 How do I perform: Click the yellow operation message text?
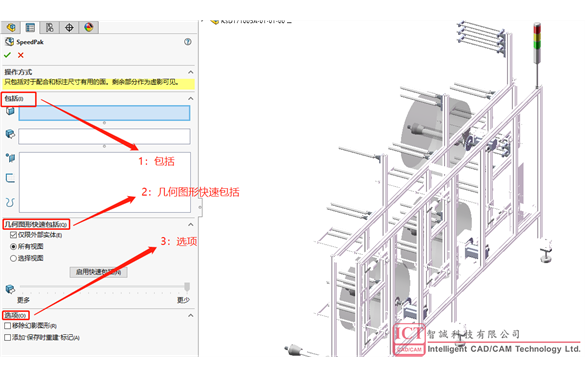point(92,82)
